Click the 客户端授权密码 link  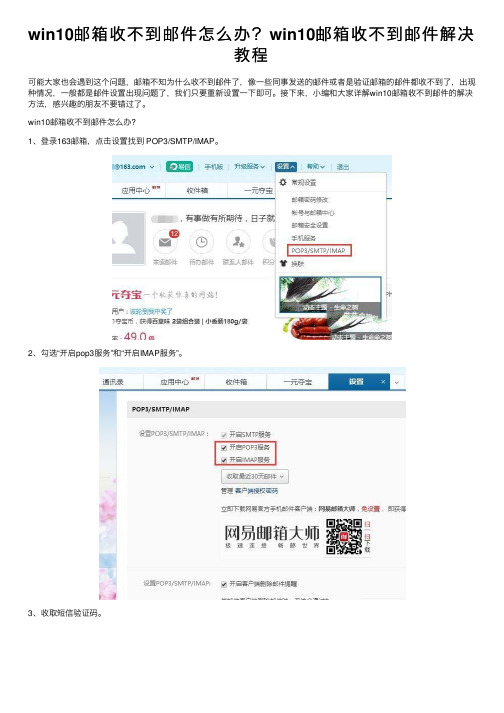(x=256, y=491)
